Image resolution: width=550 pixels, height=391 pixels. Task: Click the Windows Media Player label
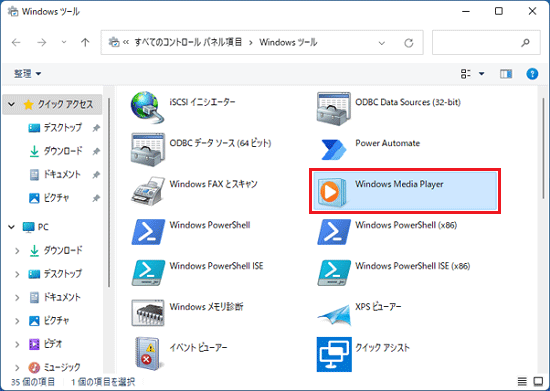399,184
